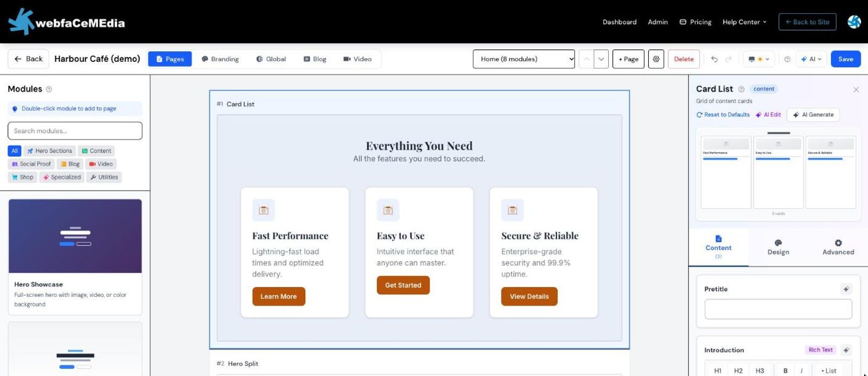Viewport: 868px width, 376px height.
Task: Switch to the Pages tab
Action: point(170,59)
